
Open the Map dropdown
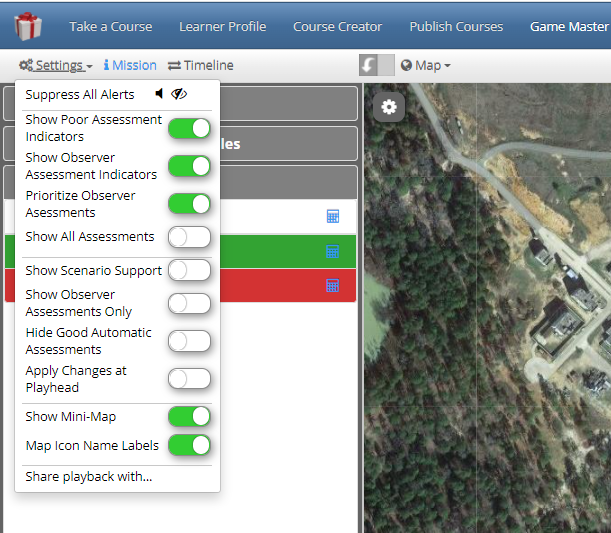click(x=426, y=65)
